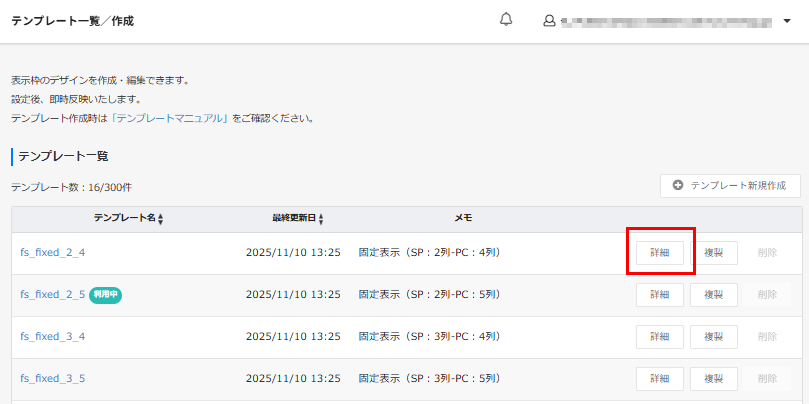Click the メモ column header
The width and height of the screenshot is (809, 404).
coord(463,218)
